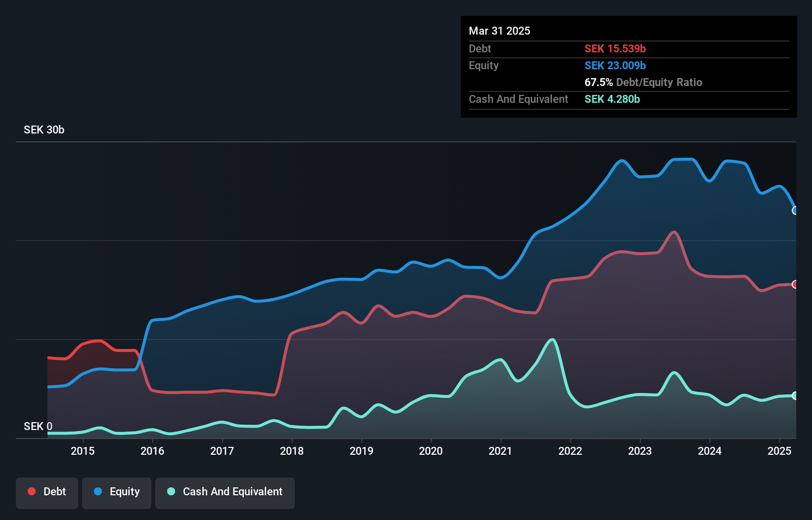Click the SEK 15.539b debt value

pos(615,48)
